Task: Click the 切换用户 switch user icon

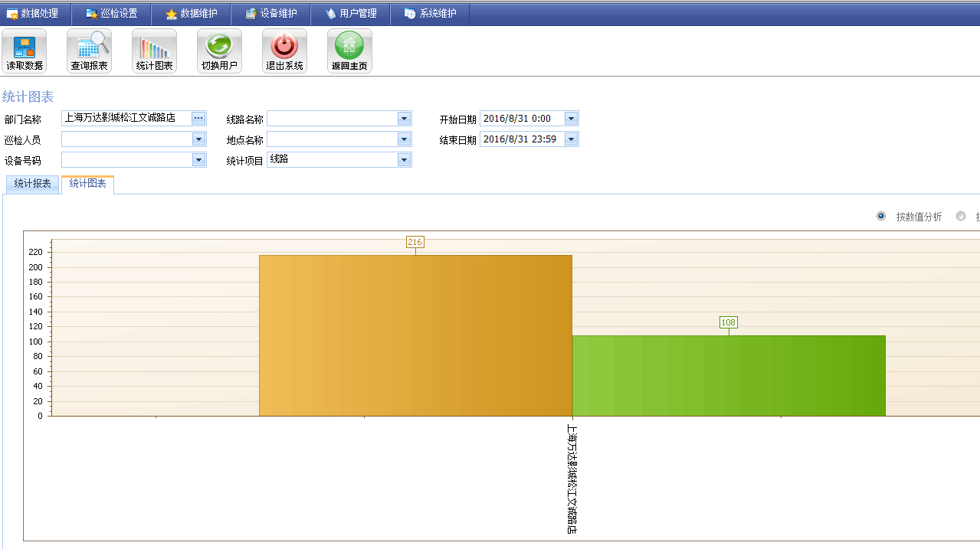Action: pos(219,51)
